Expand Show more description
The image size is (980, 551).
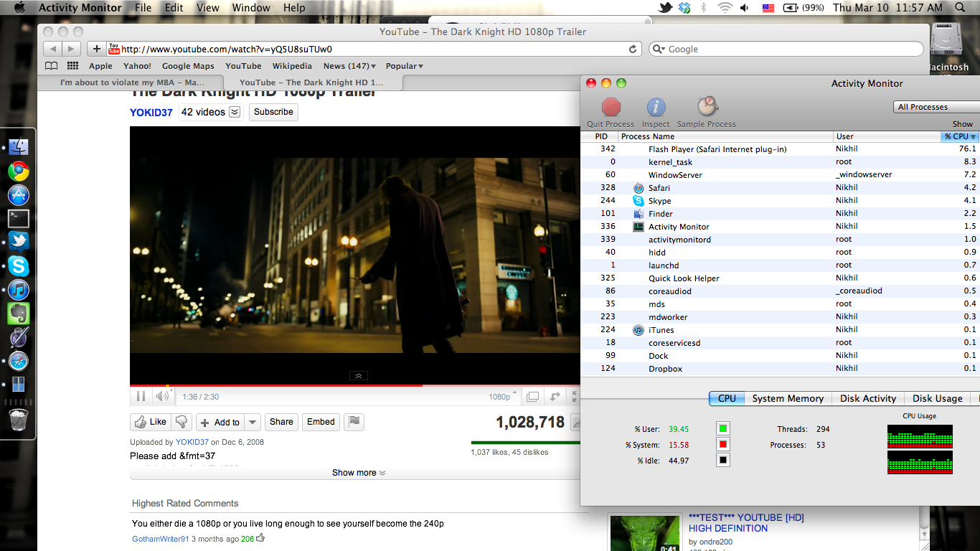click(359, 473)
